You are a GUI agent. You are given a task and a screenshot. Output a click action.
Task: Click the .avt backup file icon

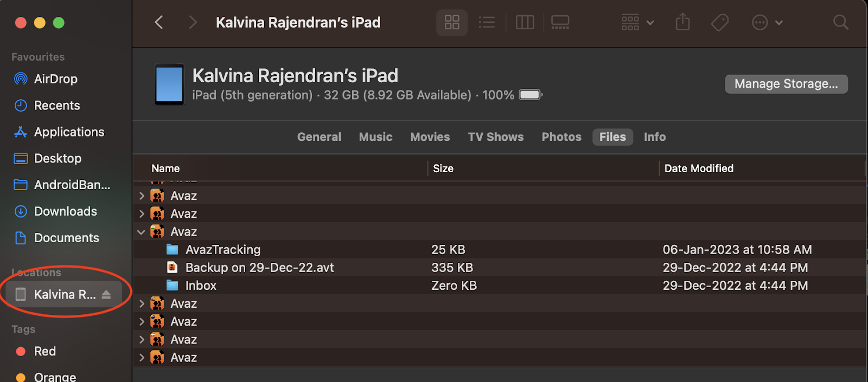(x=172, y=267)
